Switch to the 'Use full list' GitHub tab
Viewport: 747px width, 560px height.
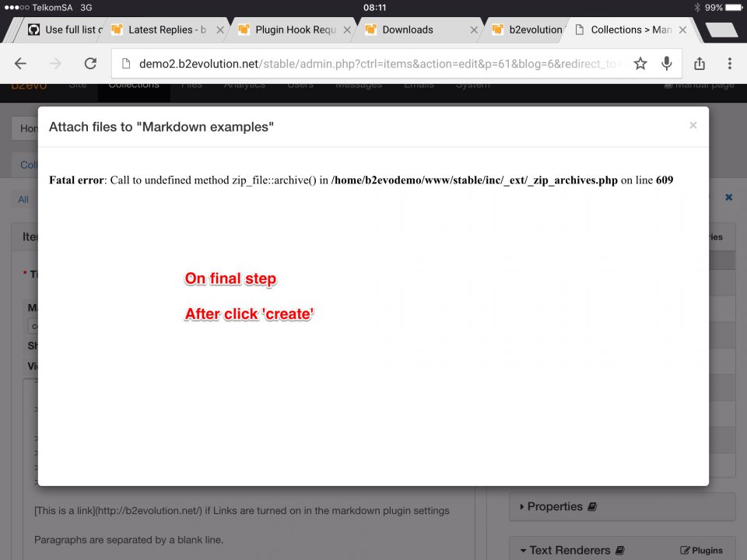point(65,30)
